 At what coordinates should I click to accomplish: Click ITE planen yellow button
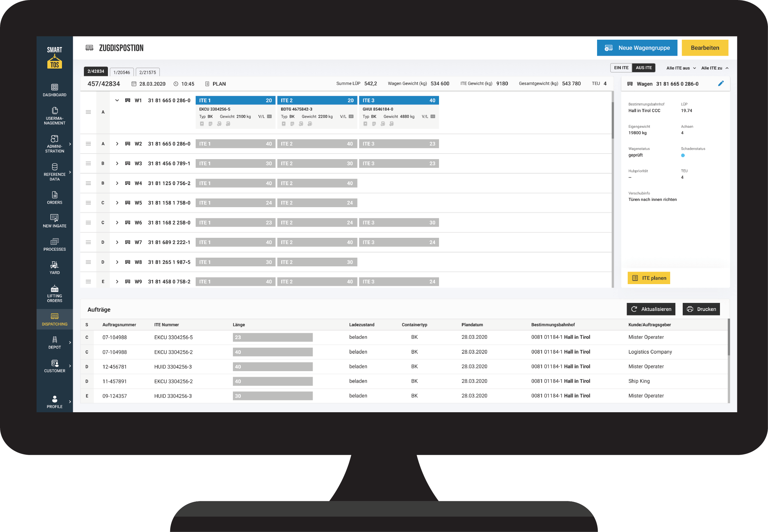coord(649,278)
